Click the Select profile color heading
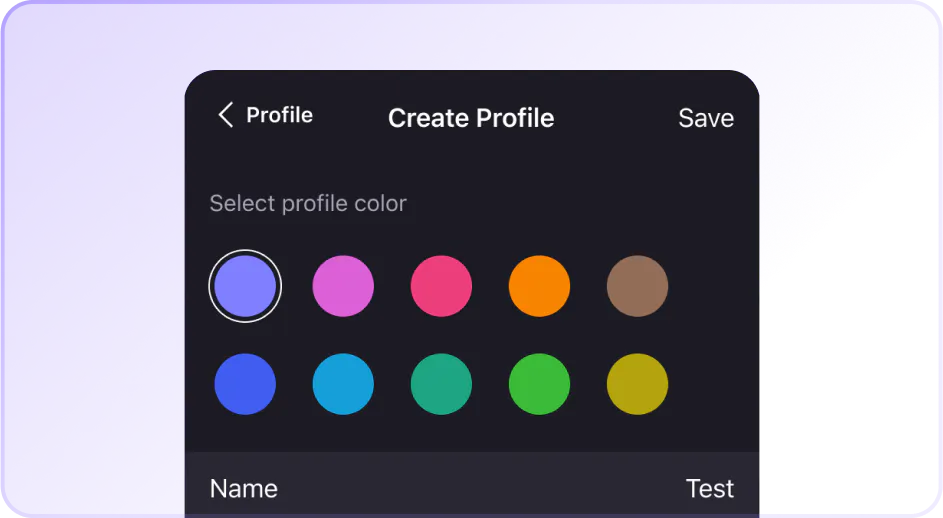This screenshot has width=943, height=518. 308,203
